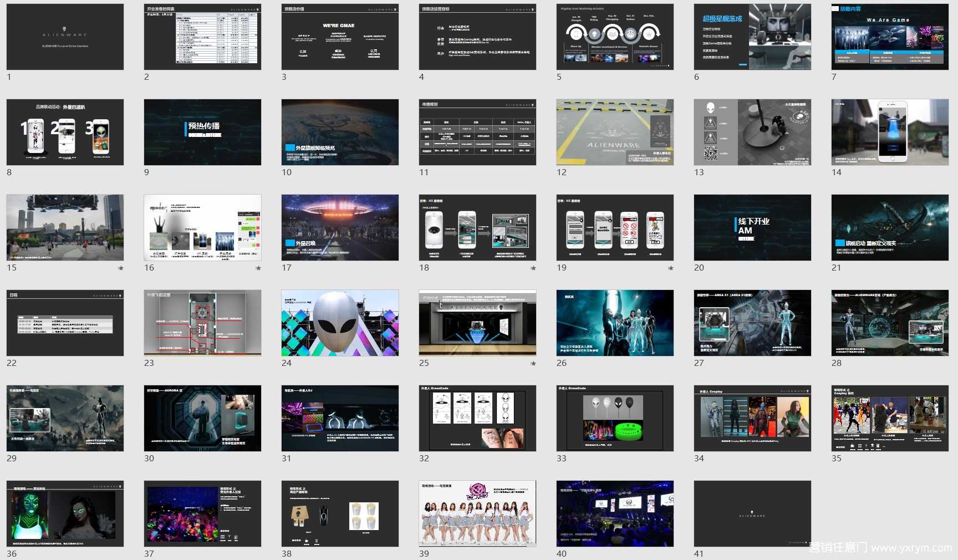This screenshot has height=560, width=958.
Task: Click slide number label 7
Action: point(834,77)
